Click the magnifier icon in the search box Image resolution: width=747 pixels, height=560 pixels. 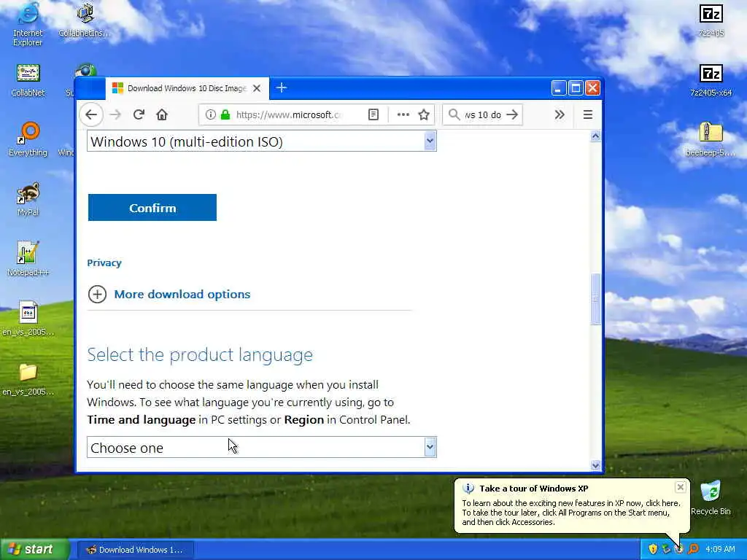click(x=454, y=114)
